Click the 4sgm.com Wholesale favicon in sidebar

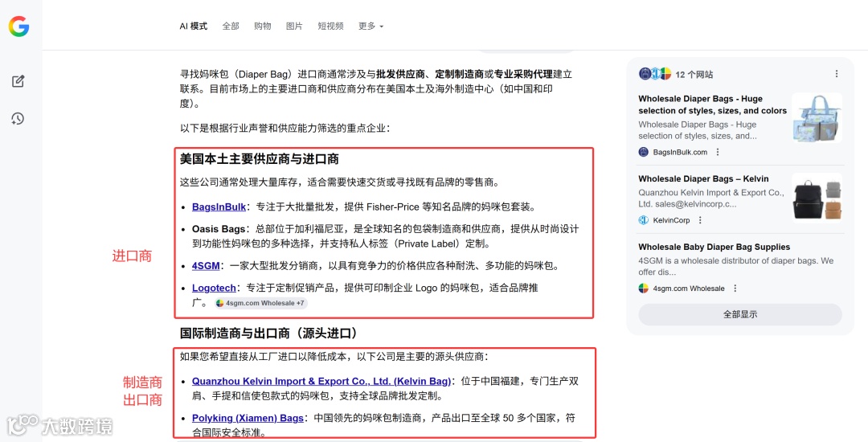pyautogui.click(x=643, y=289)
